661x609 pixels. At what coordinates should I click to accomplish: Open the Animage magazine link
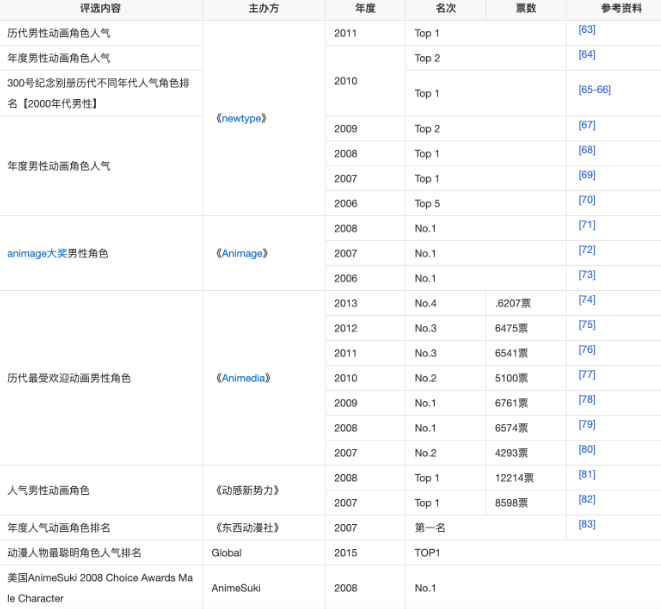pyautogui.click(x=242, y=253)
